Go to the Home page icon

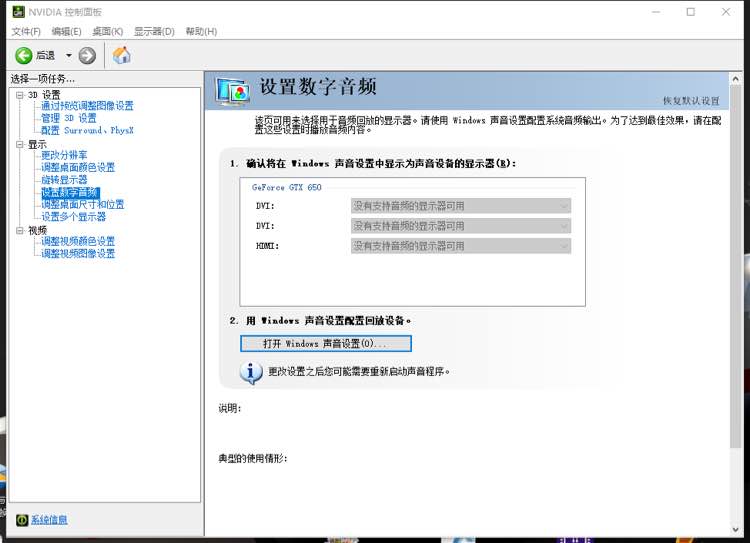click(x=121, y=55)
